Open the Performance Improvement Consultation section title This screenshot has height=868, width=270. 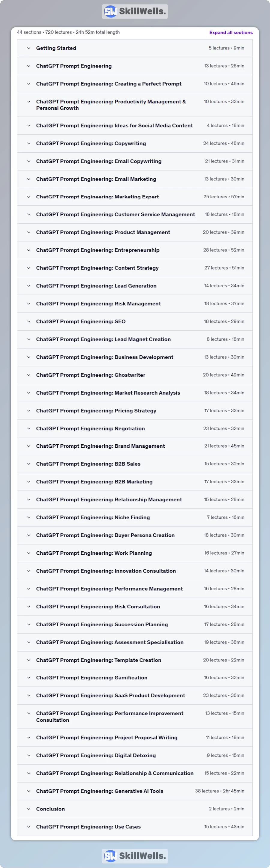(109, 717)
